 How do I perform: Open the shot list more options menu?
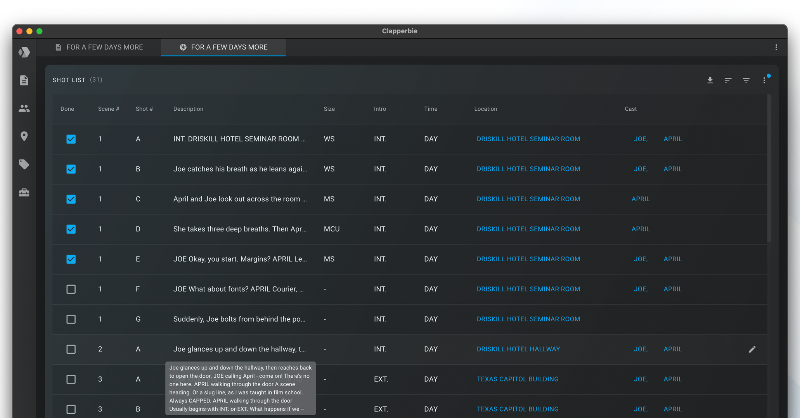764,80
